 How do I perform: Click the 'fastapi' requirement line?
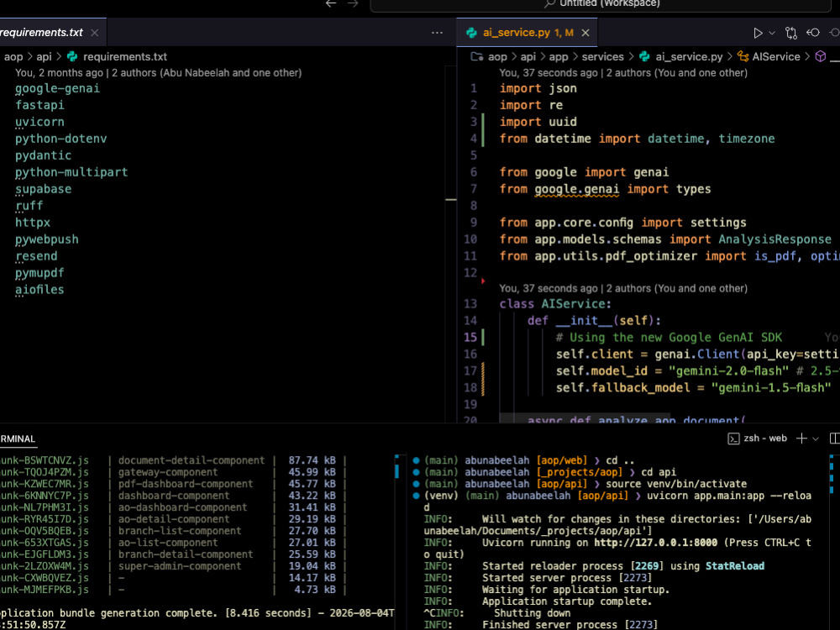coord(39,105)
